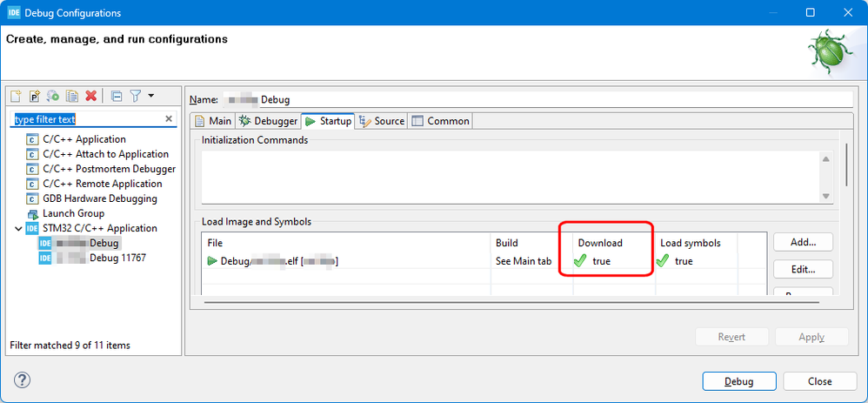Screen dimensions: 868x403
Task: Switch to the Main tab
Action: 214,121
